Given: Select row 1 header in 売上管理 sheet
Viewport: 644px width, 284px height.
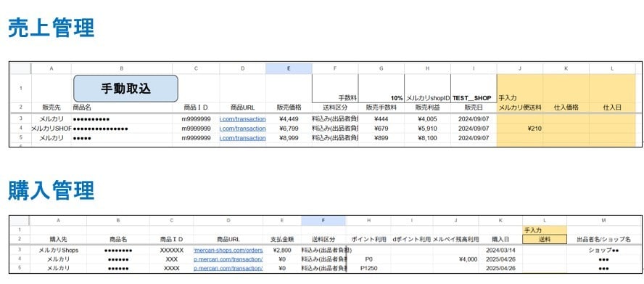Looking at the screenshot, I should [x=20, y=89].
